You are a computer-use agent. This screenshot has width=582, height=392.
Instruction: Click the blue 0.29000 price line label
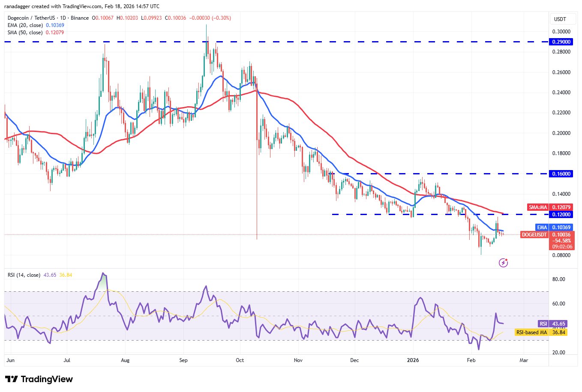click(x=561, y=42)
